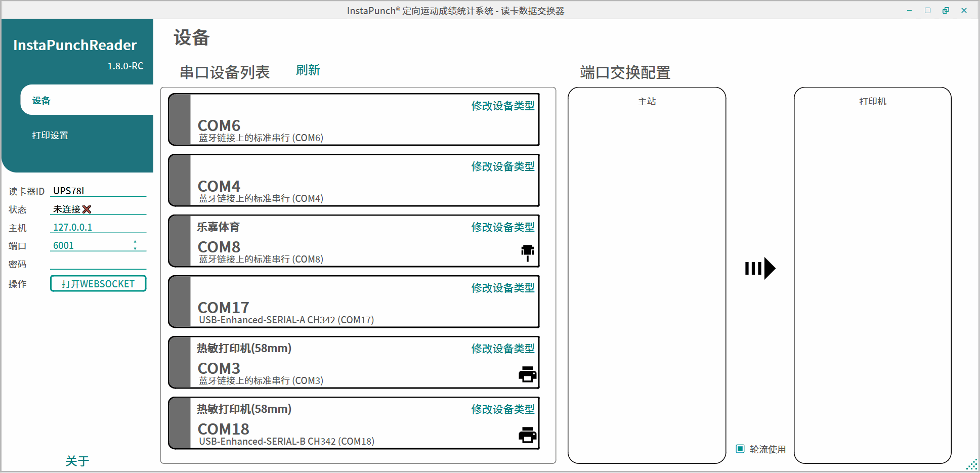Click the station icon on COM8 device

point(527,252)
